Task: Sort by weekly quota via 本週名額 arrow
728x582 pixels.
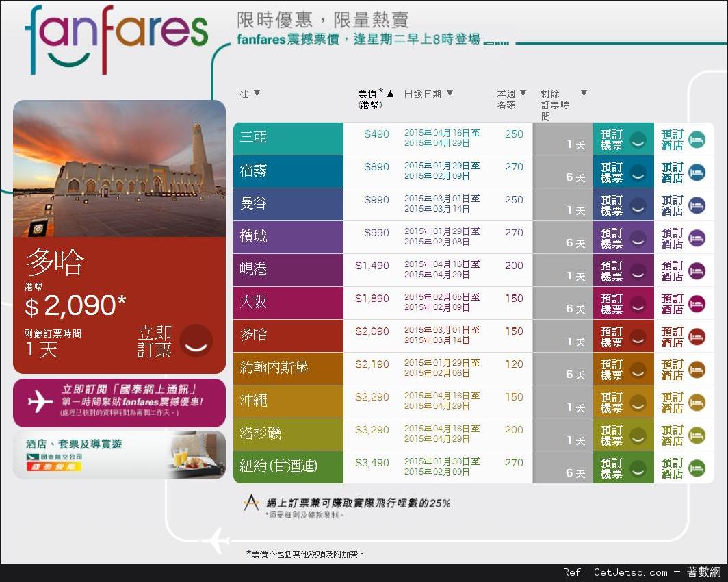Action: 523,93
